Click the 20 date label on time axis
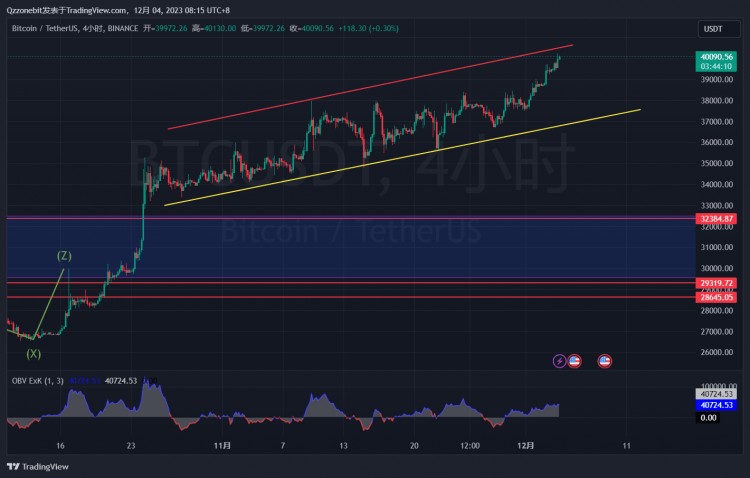The image size is (750, 478). [414, 446]
